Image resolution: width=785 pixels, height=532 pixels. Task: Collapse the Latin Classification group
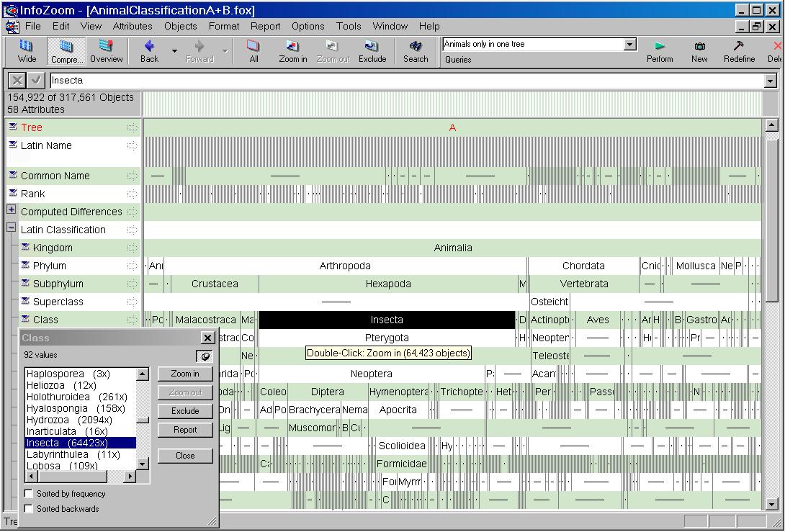(x=12, y=227)
